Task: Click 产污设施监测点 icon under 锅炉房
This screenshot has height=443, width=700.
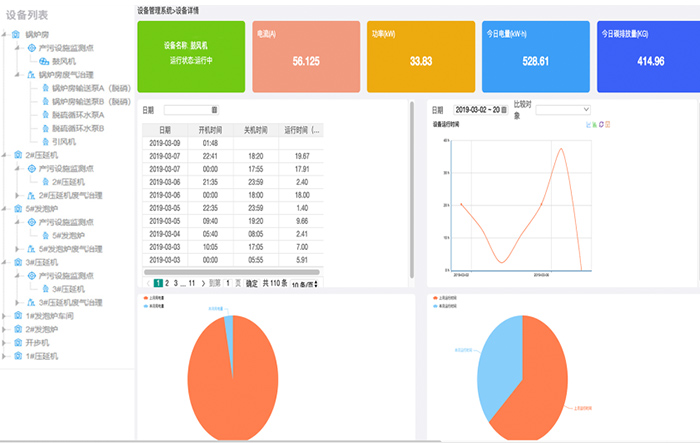Action: pos(30,48)
